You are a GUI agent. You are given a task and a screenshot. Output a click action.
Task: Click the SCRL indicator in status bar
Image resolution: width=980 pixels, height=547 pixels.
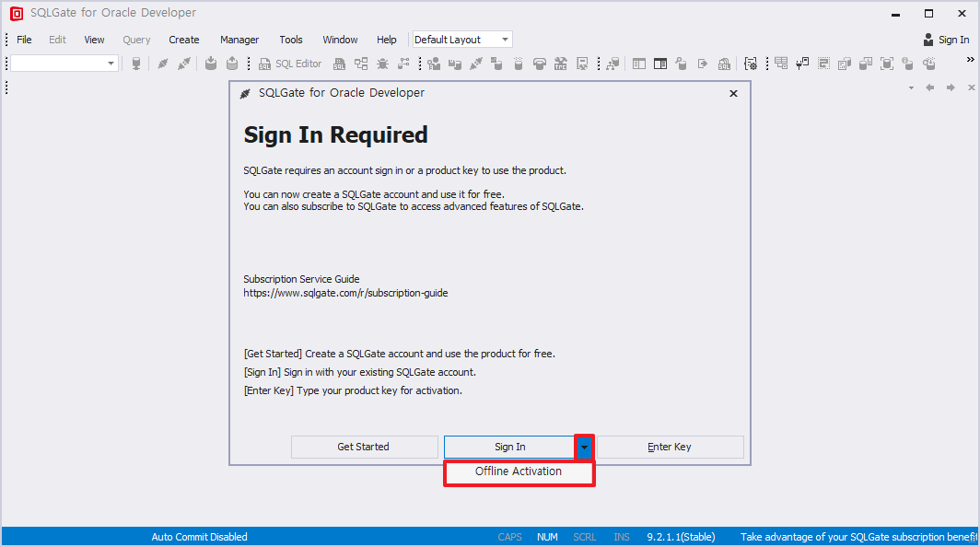[584, 537]
